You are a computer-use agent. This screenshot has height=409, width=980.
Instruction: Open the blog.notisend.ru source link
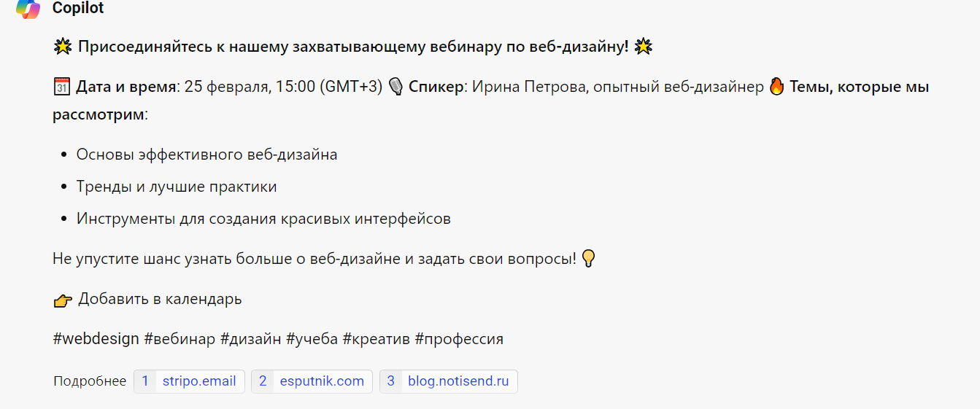tap(448, 381)
